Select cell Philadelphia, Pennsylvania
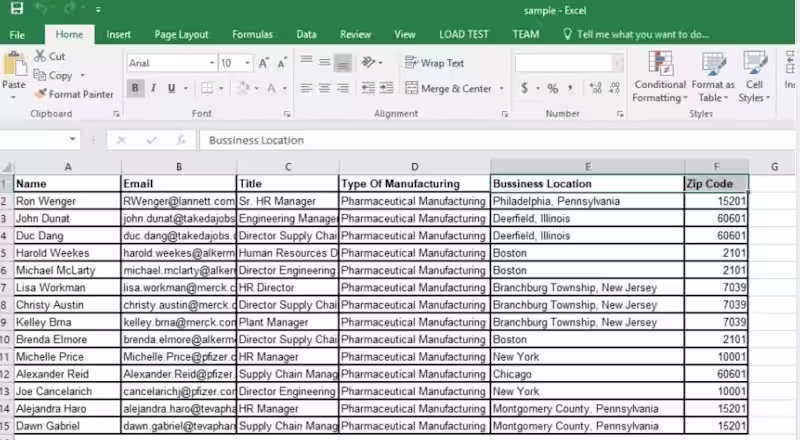Viewport: 800px width, 440px height. point(587,201)
